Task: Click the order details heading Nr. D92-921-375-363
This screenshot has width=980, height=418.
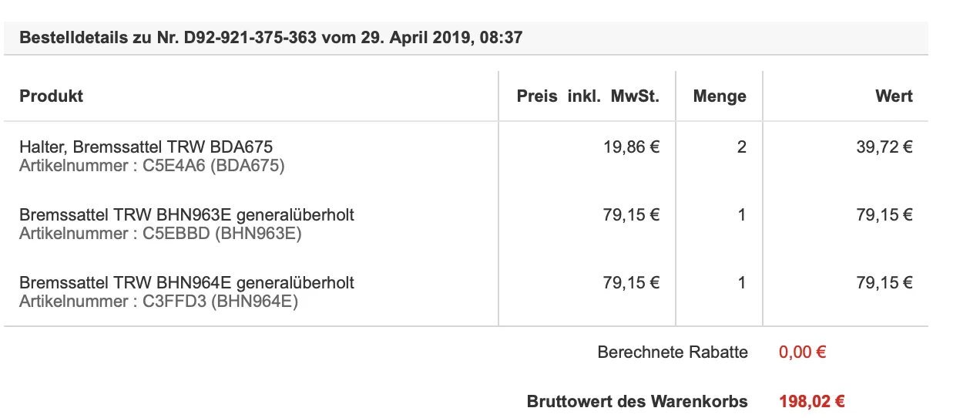Action: pyautogui.click(x=270, y=37)
